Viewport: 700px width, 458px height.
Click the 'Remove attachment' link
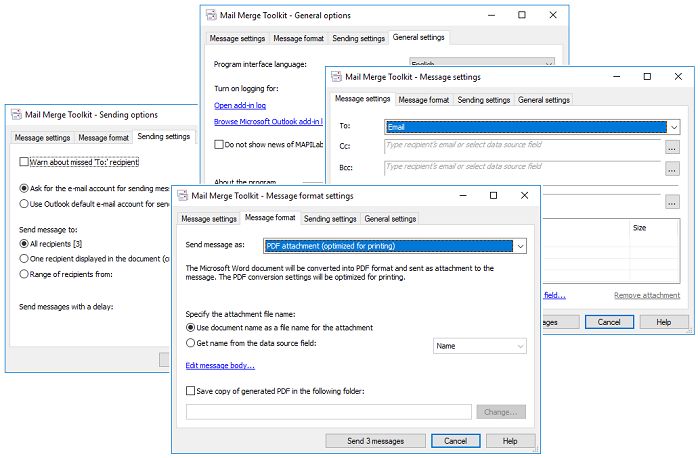[x=647, y=295]
